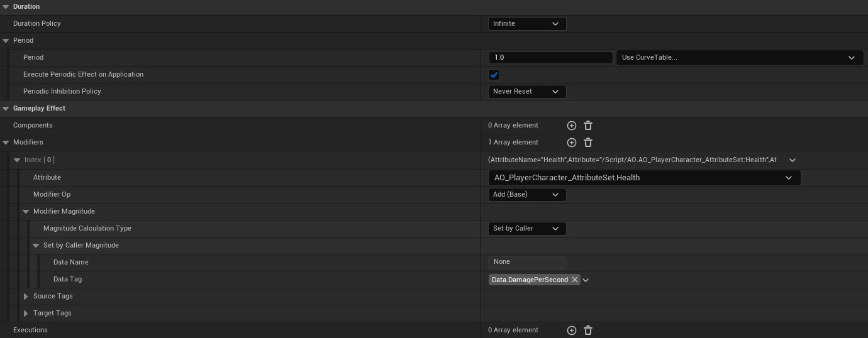The height and width of the screenshot is (338, 868).
Task: Open the Use CurveTable dropdown for Period
Action: click(x=740, y=57)
